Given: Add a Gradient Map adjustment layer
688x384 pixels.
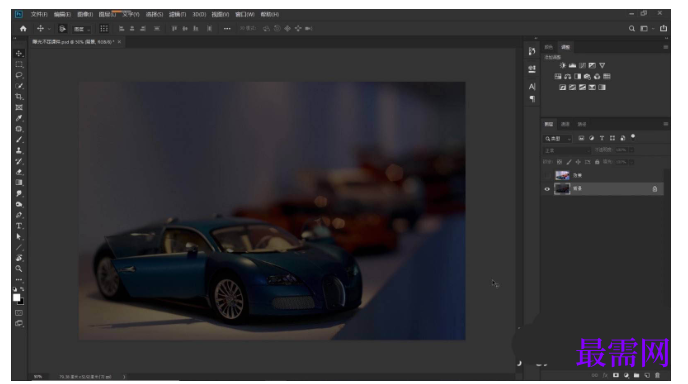Looking at the screenshot, I should pos(602,87).
